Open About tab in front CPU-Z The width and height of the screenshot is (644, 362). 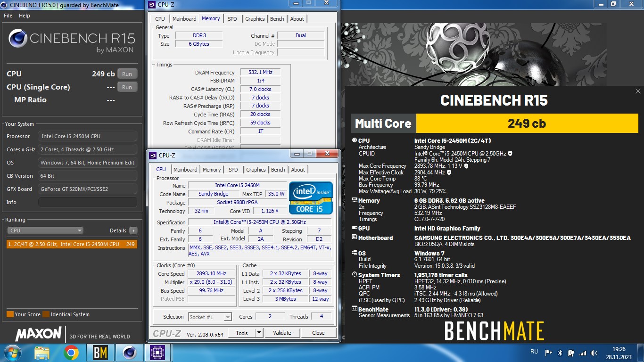click(x=298, y=170)
